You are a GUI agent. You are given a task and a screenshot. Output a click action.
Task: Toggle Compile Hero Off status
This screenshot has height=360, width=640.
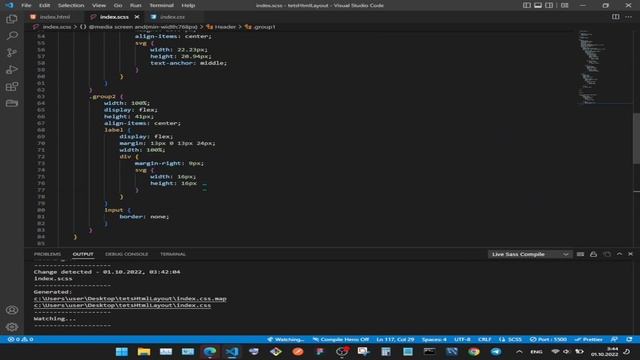point(341,340)
